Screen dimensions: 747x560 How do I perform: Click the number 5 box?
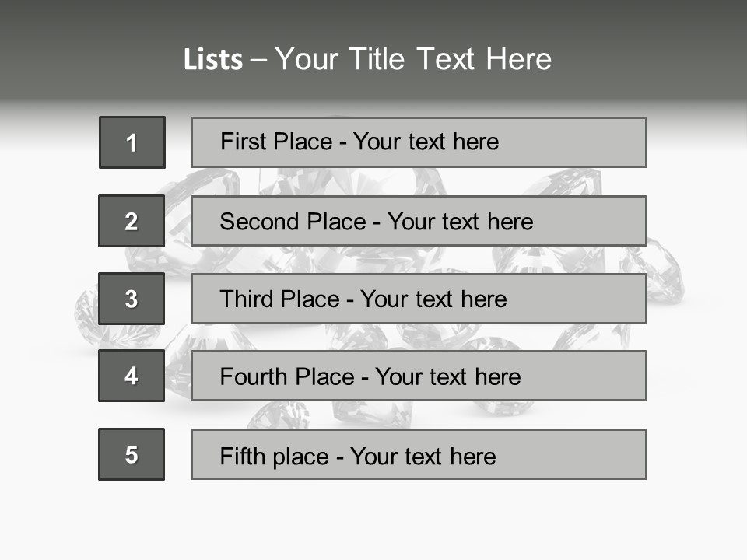point(132,454)
